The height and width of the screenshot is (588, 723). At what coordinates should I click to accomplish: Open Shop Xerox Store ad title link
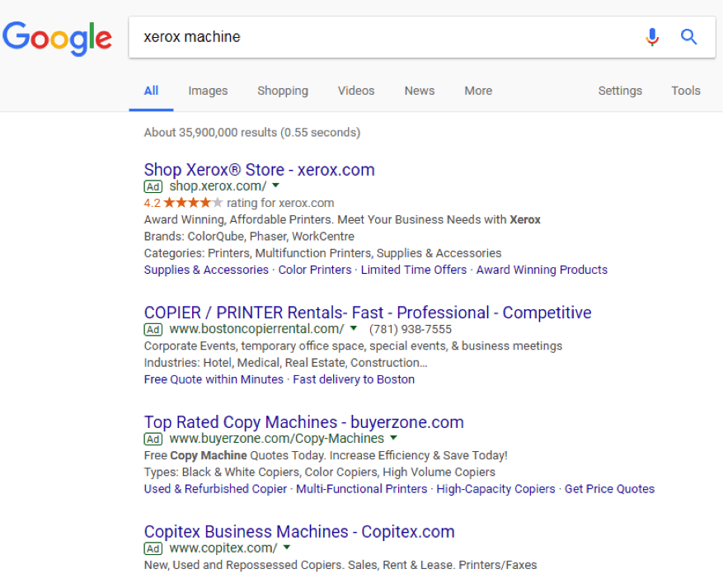click(259, 170)
